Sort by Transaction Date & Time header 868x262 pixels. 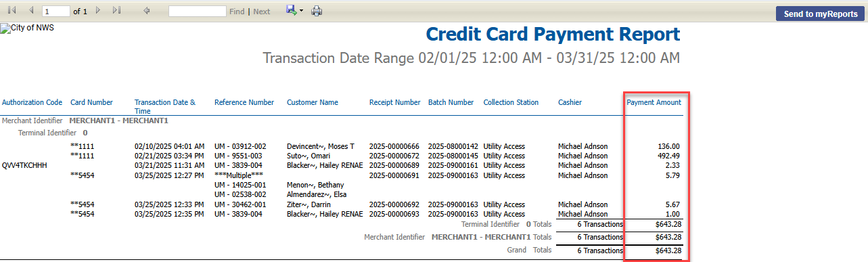pos(165,106)
